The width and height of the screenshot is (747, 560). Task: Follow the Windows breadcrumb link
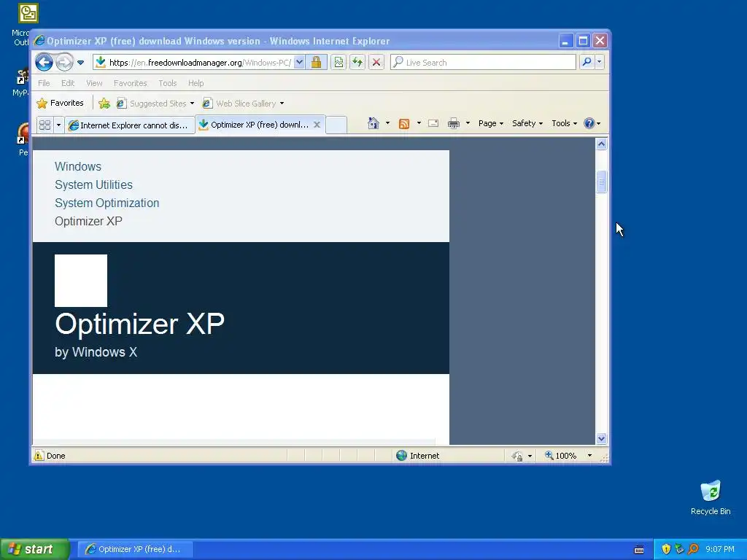coord(78,167)
